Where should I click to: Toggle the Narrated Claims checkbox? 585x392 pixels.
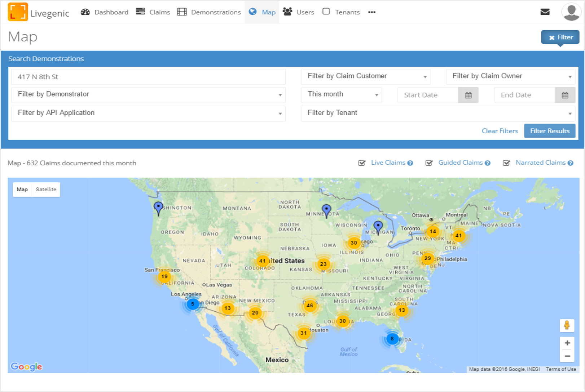(x=506, y=163)
